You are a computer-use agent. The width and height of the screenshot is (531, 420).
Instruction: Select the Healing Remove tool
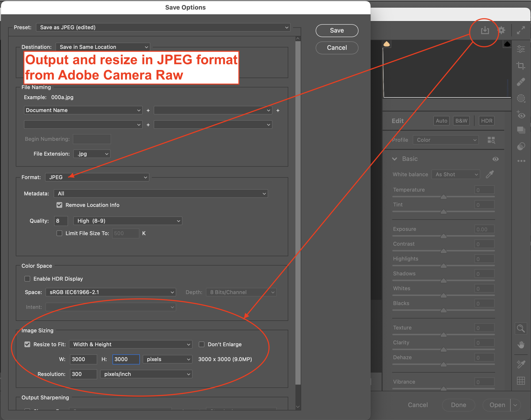point(521,82)
